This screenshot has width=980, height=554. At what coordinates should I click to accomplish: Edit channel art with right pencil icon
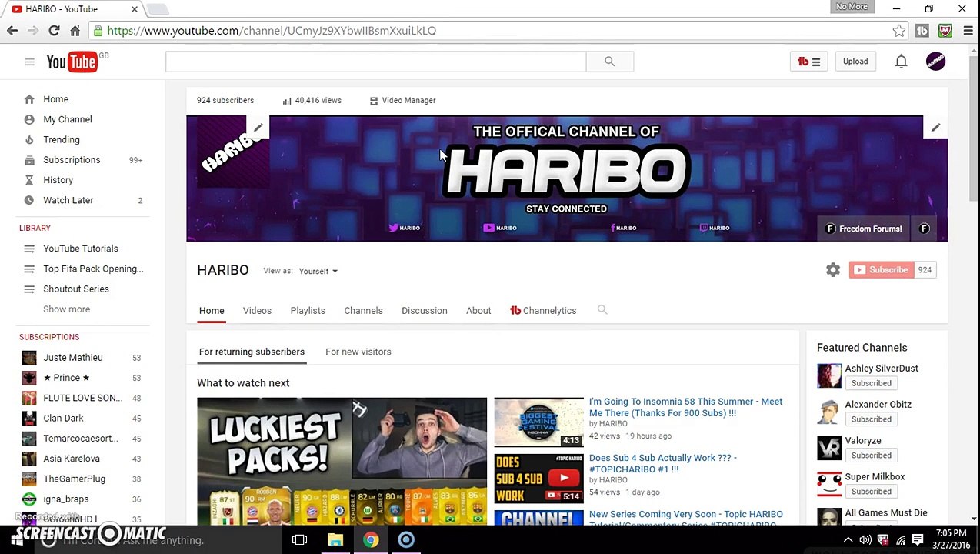tap(935, 128)
